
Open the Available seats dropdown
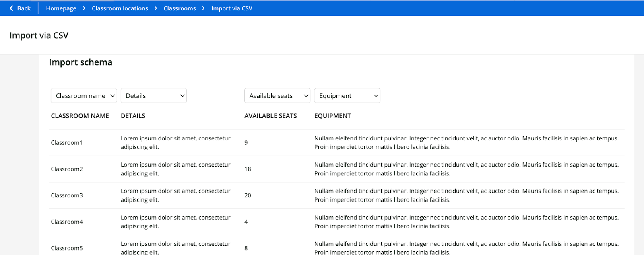tap(277, 96)
